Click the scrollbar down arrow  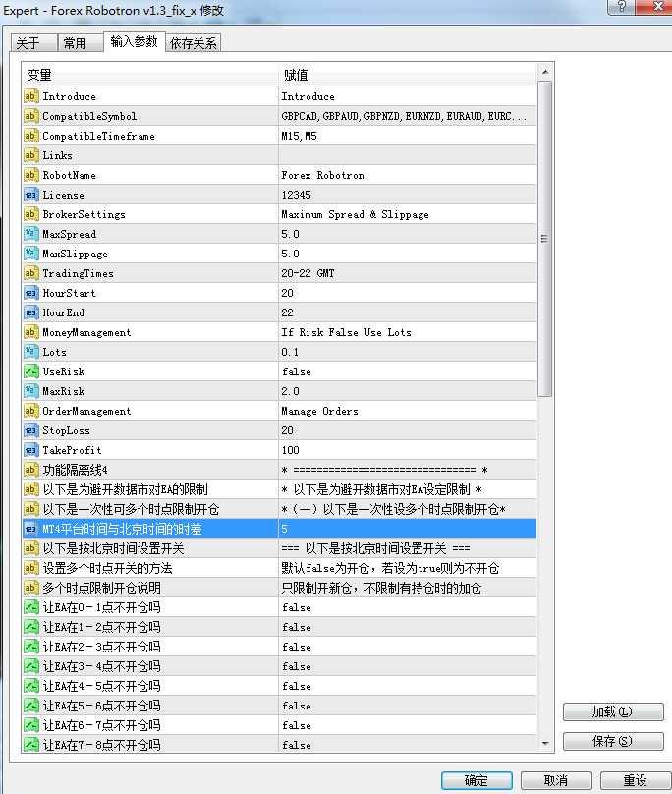[x=545, y=743]
